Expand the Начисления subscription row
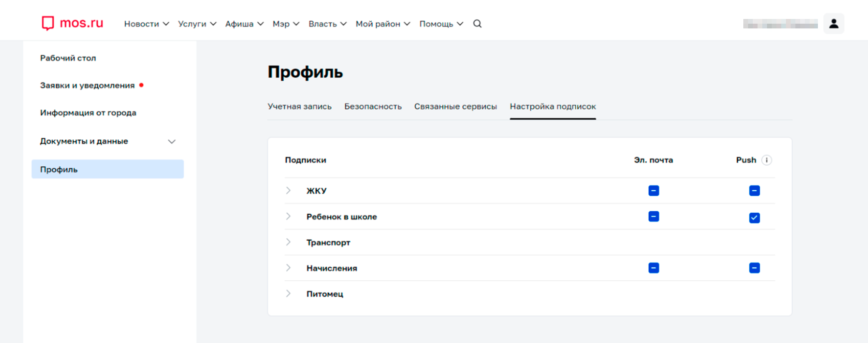Viewport: 868px width, 343px height. pyautogui.click(x=288, y=268)
